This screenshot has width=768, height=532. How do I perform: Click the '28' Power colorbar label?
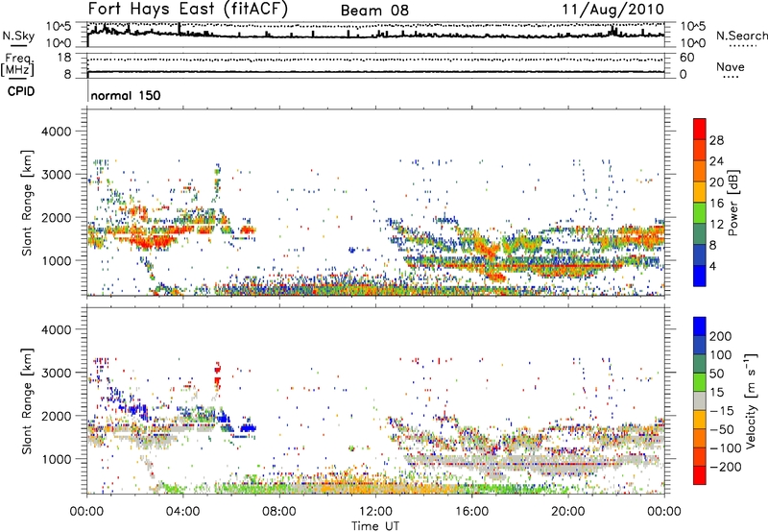coord(716,140)
